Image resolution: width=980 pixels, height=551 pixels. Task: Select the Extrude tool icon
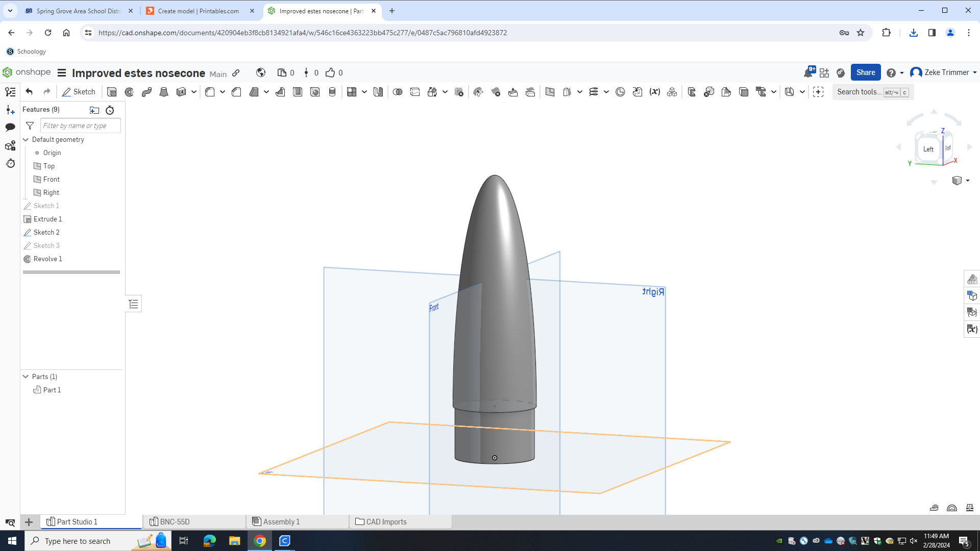click(x=112, y=92)
